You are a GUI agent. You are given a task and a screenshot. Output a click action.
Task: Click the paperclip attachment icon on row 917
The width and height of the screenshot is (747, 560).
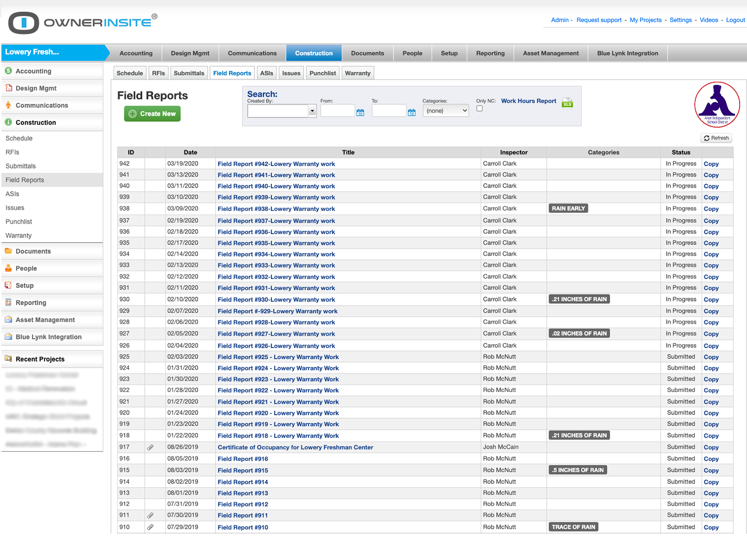click(x=150, y=447)
